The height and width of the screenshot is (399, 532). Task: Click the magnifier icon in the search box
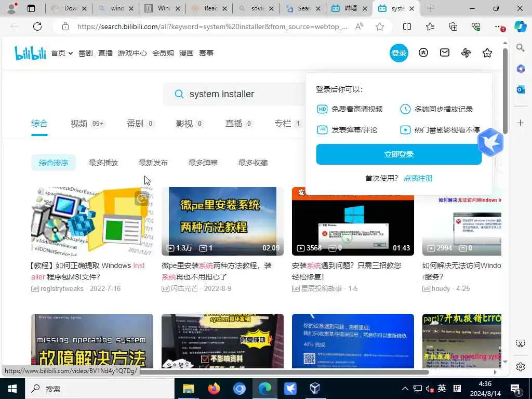tap(179, 94)
